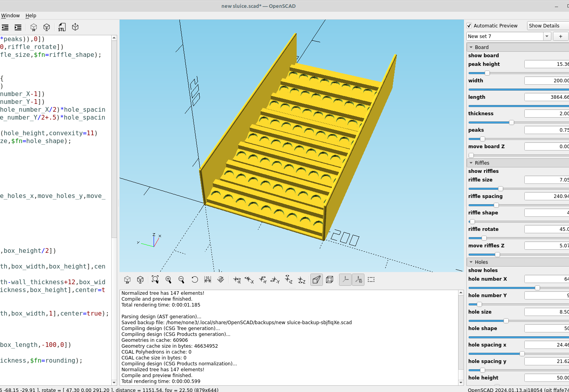Send design to 3D print service

(x=75, y=27)
